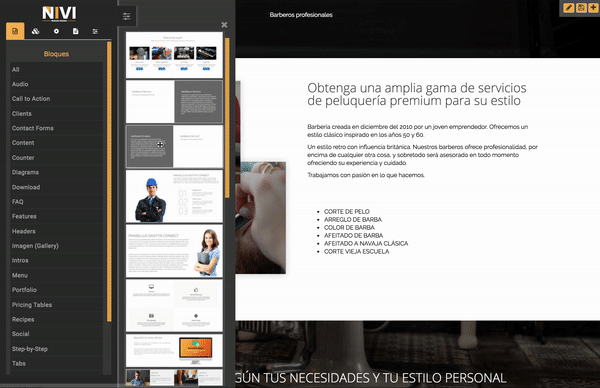Pick the four-icon features grid thumbnail
This screenshot has width=600, height=388.
(x=174, y=305)
